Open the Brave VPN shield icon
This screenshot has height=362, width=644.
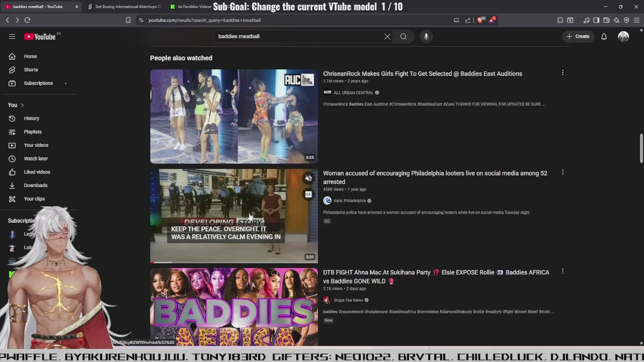[626, 20]
